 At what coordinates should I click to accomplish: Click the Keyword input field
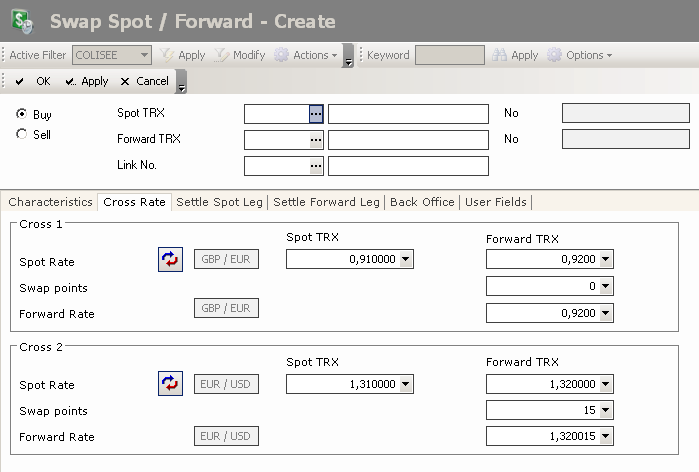(449, 55)
